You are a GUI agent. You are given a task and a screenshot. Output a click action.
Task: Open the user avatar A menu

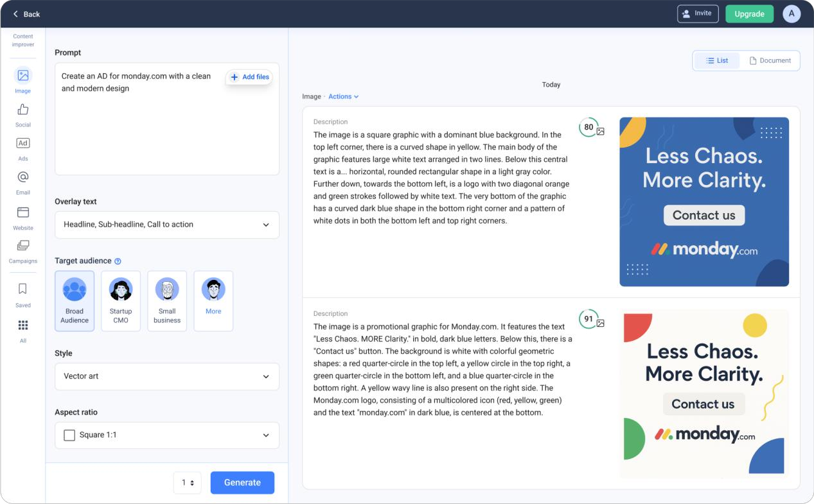(x=792, y=13)
